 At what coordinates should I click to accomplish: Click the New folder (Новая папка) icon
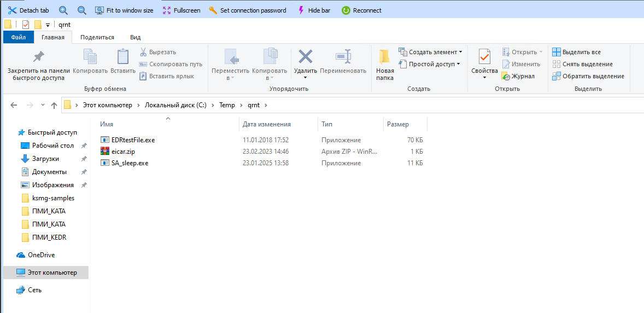pos(385,57)
